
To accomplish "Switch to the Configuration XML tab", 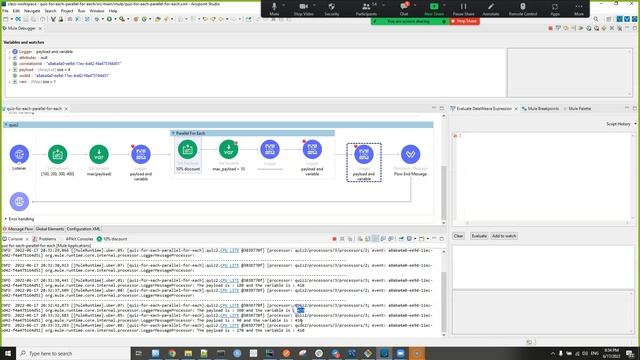I will click(x=83, y=229).
